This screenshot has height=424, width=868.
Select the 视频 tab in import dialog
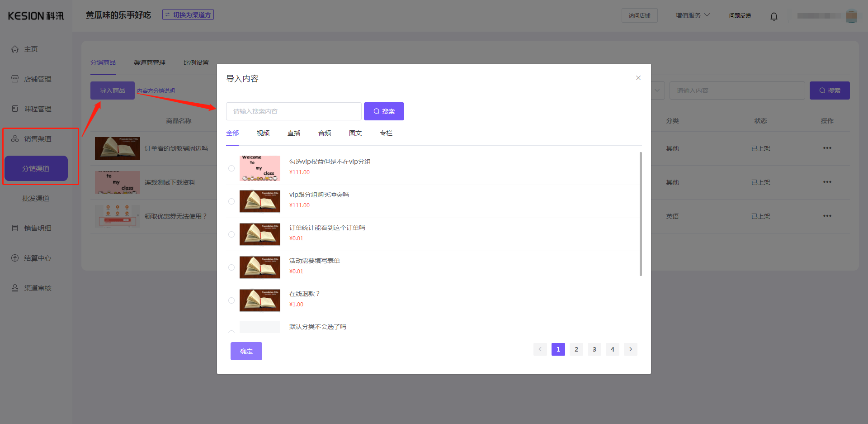[x=263, y=133]
